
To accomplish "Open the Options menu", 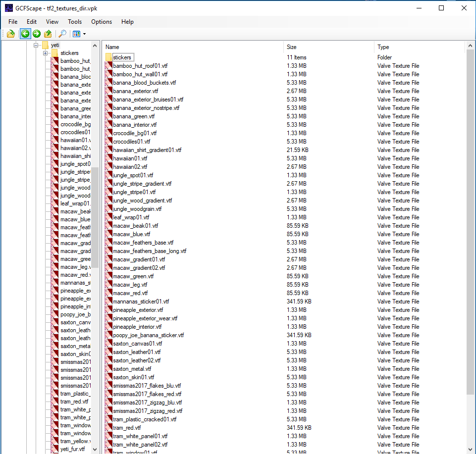I will [x=102, y=22].
